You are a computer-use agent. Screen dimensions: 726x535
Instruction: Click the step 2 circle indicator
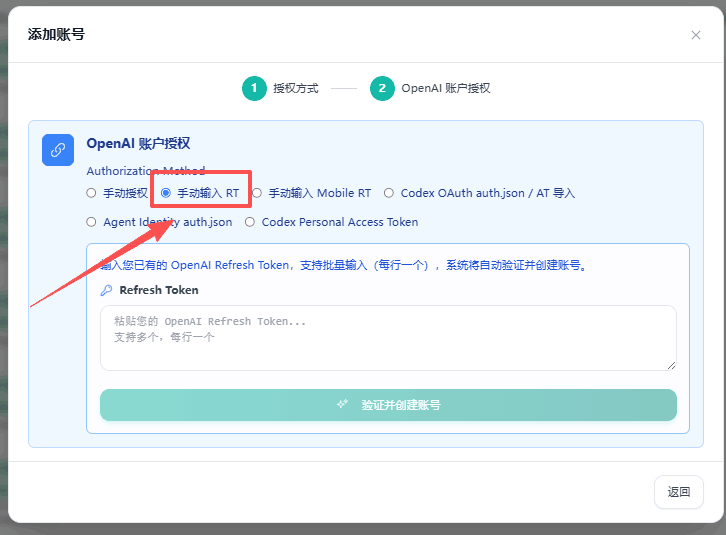point(382,88)
